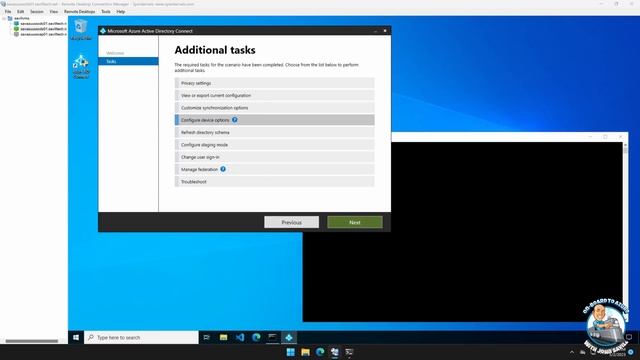Screen dimensions: 640x360
Task: Choose Refresh directory schema task
Action: [274, 132]
